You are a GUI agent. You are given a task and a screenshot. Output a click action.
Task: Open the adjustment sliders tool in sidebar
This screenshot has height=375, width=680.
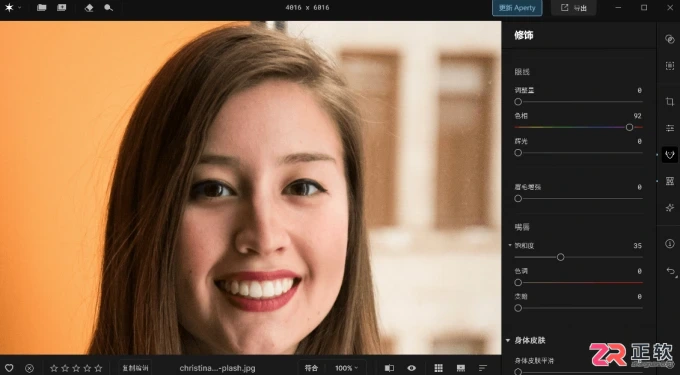(x=670, y=128)
